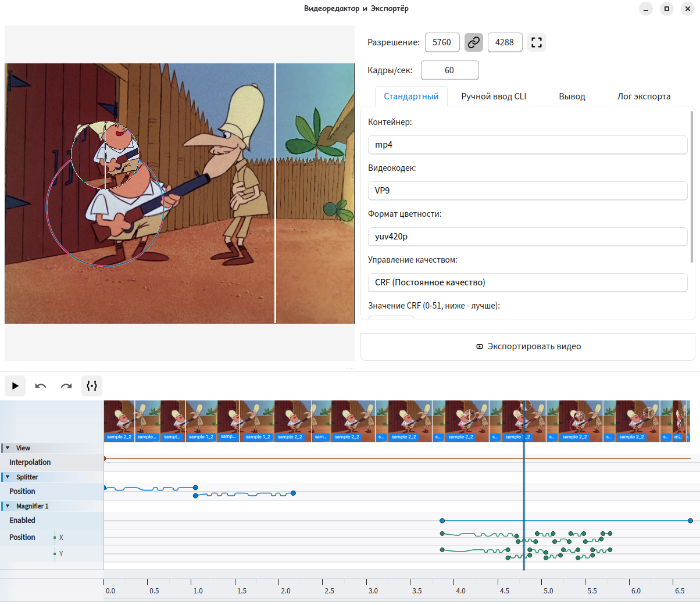Select the first keyframe on the Enabled track
700x605 pixels.
tap(442, 521)
